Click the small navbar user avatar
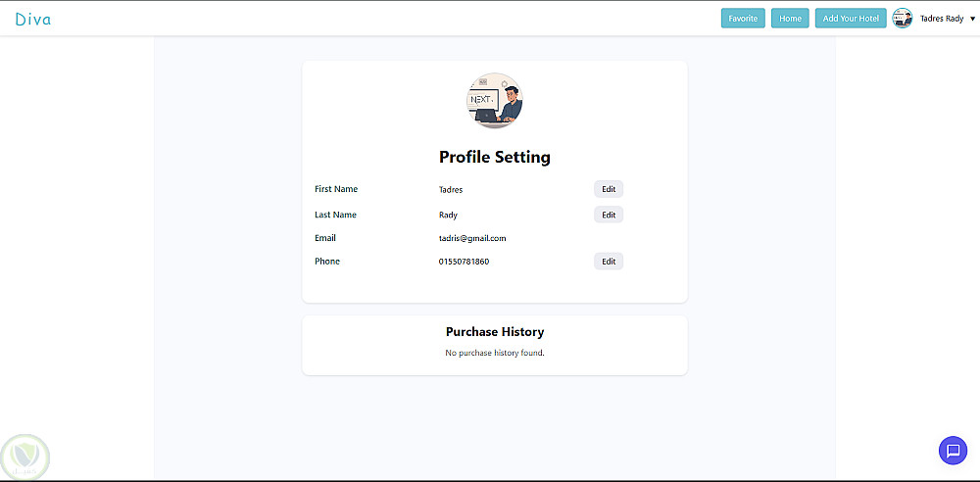This screenshot has width=980, height=482. pos(903,19)
